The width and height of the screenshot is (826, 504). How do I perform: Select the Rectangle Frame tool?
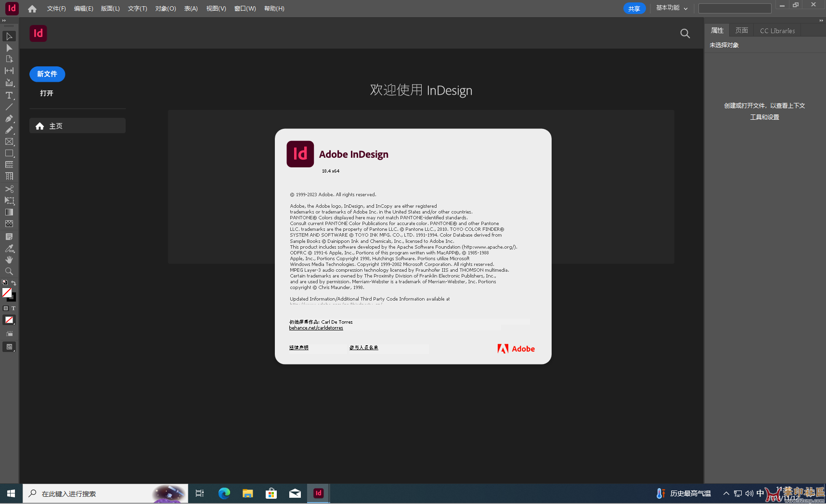pos(9,141)
